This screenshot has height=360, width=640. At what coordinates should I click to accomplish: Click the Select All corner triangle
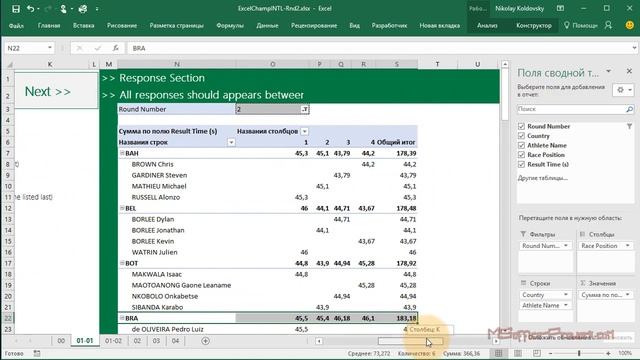(x=9, y=64)
